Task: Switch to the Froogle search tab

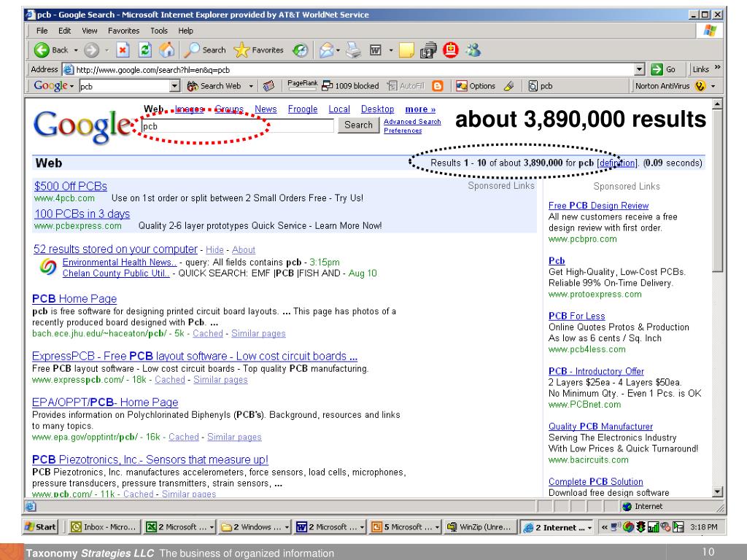Action: point(303,109)
